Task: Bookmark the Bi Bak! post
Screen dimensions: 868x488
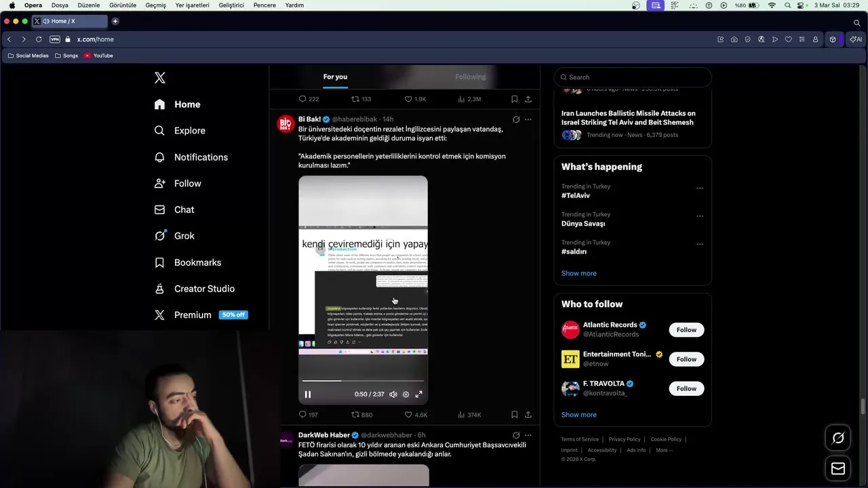Action: pos(515,415)
